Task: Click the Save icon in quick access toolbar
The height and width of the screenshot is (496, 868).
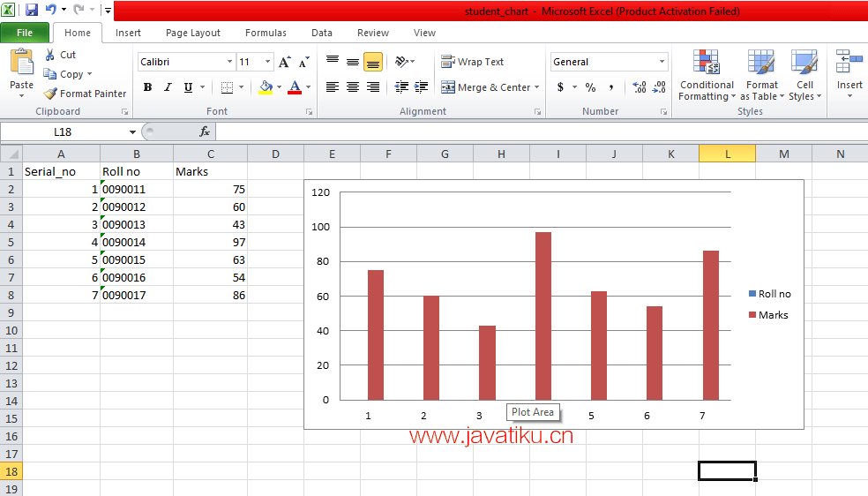Action: (x=32, y=11)
